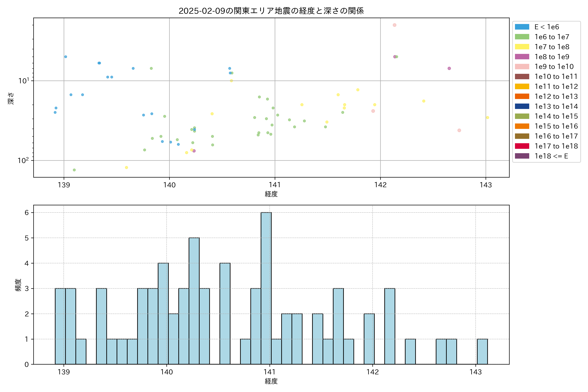588x392 pixels.
Task: Click the pink 1e9 to 1e10 legend swatch
Action: tap(522, 66)
